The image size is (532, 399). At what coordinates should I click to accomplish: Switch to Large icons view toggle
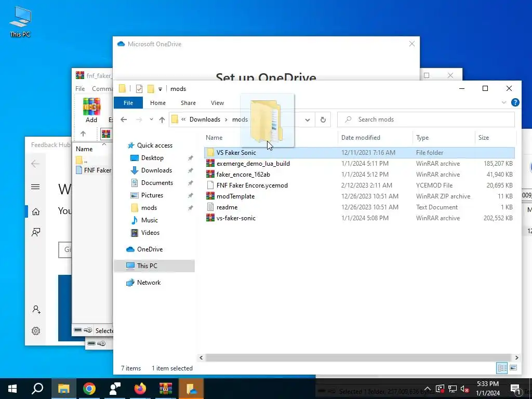point(513,368)
